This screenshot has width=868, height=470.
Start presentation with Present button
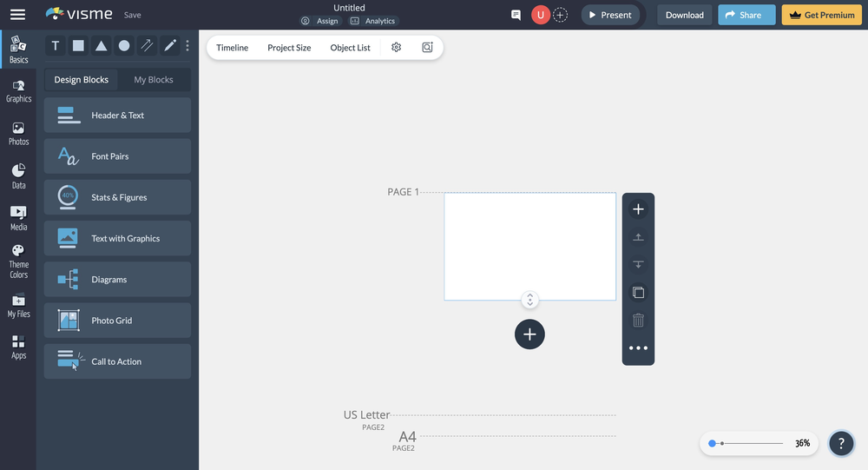tap(610, 15)
